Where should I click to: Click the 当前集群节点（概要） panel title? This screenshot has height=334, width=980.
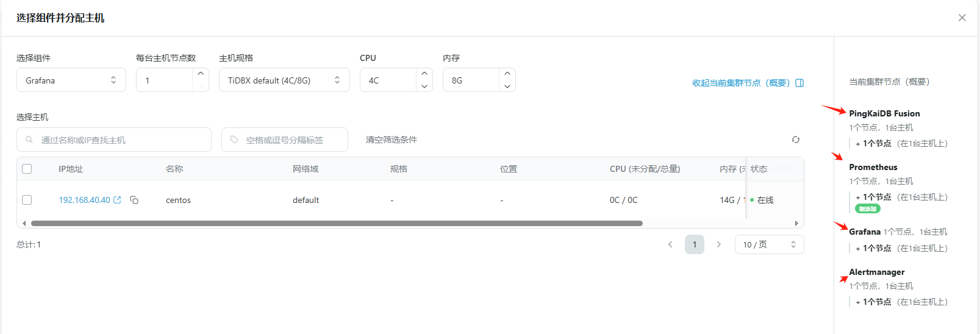click(889, 82)
